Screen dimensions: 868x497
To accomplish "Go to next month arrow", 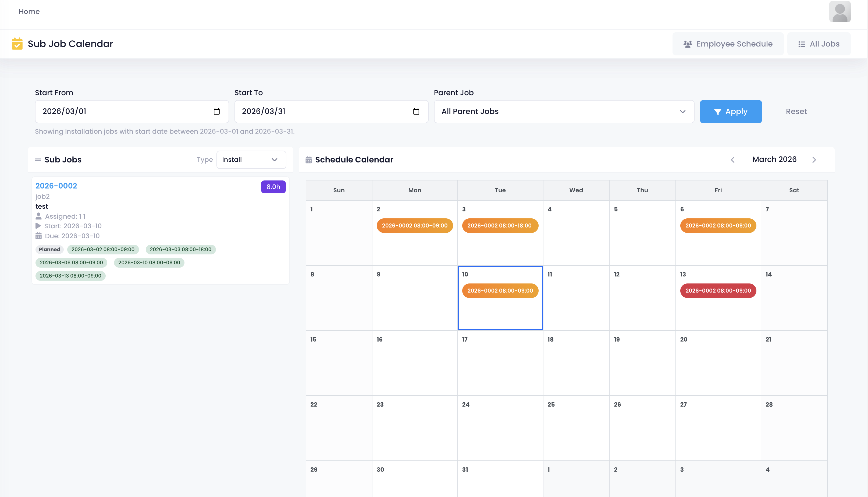I will coord(814,160).
